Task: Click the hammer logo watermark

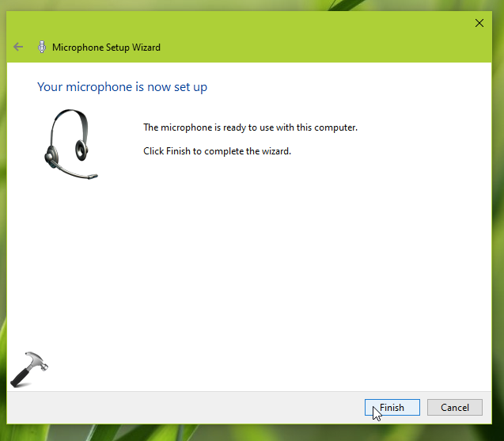Action: [29, 369]
